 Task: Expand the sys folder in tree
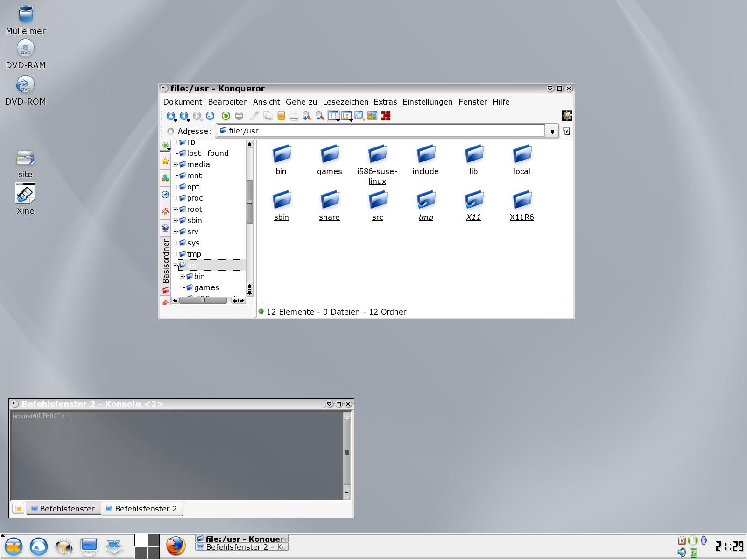coord(175,243)
